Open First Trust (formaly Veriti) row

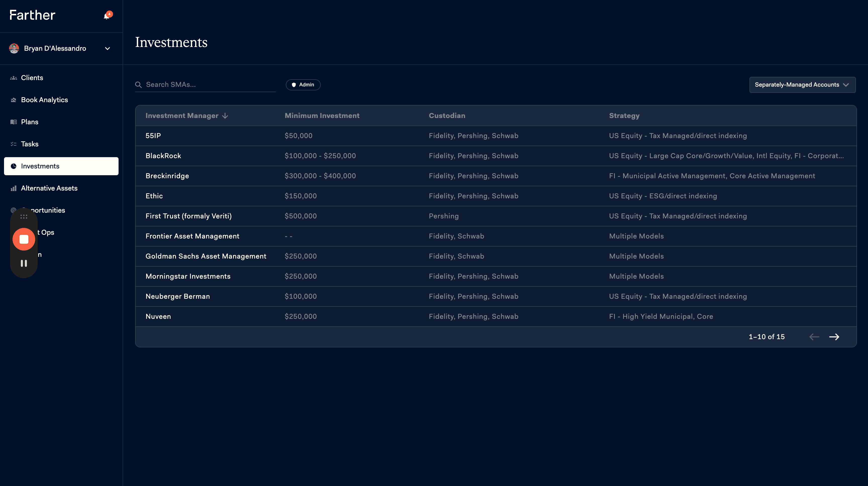pyautogui.click(x=496, y=216)
